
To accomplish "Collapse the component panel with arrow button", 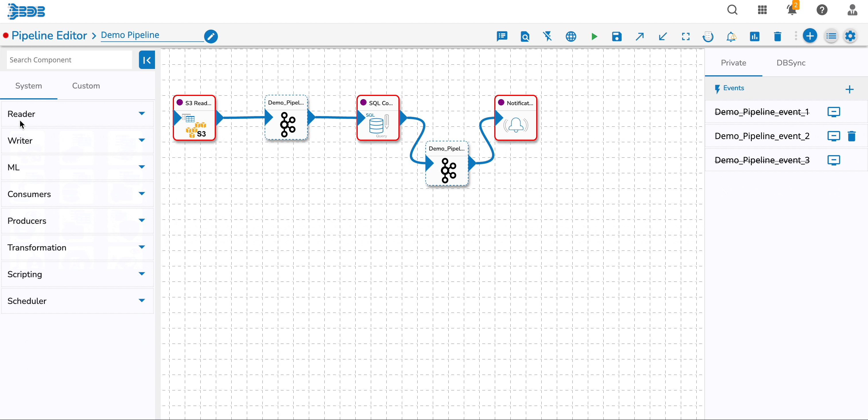I will click(x=147, y=60).
